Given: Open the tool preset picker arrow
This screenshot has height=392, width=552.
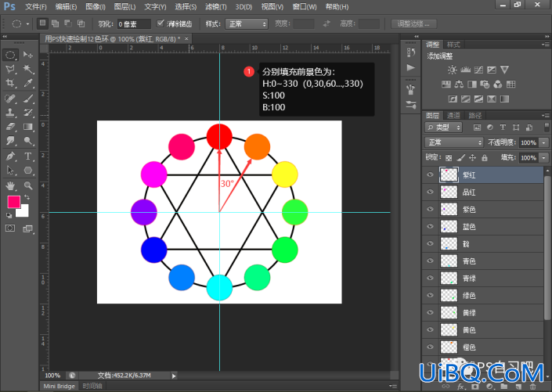Looking at the screenshot, I should pos(27,24).
